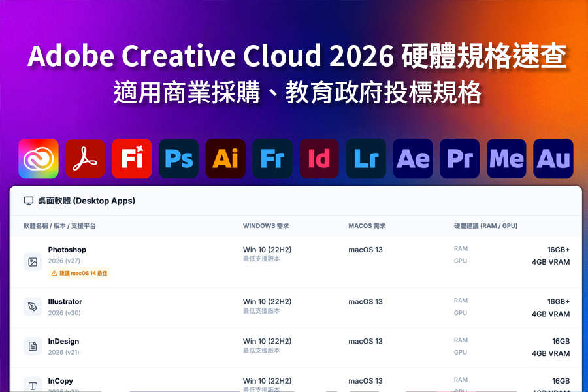Click the 2026 (v21) text under InDesign

pyautogui.click(x=63, y=352)
